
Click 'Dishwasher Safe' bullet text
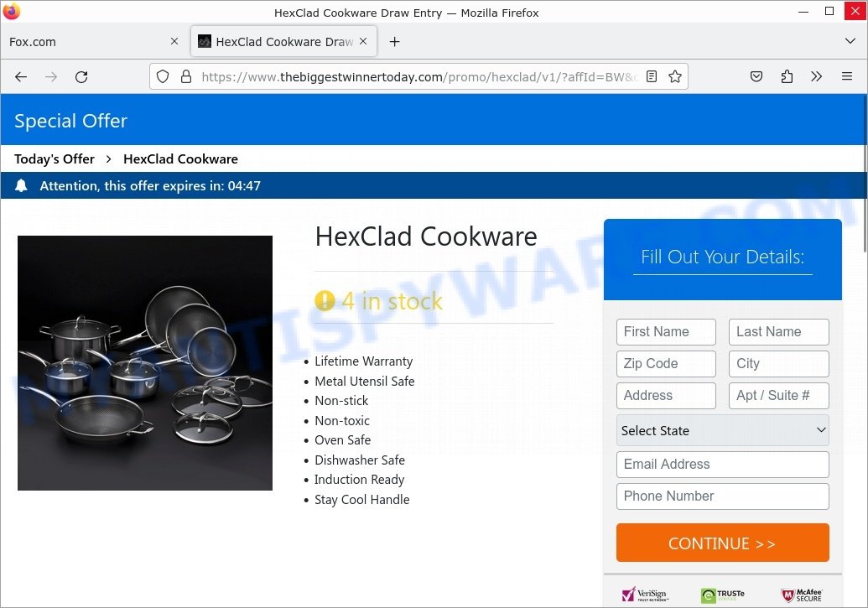[360, 460]
